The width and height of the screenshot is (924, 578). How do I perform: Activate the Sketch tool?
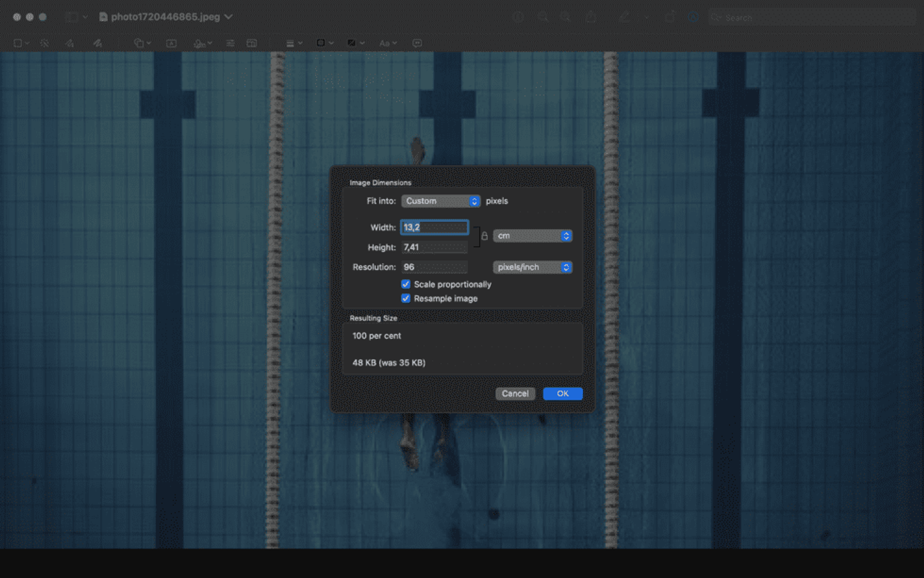70,43
